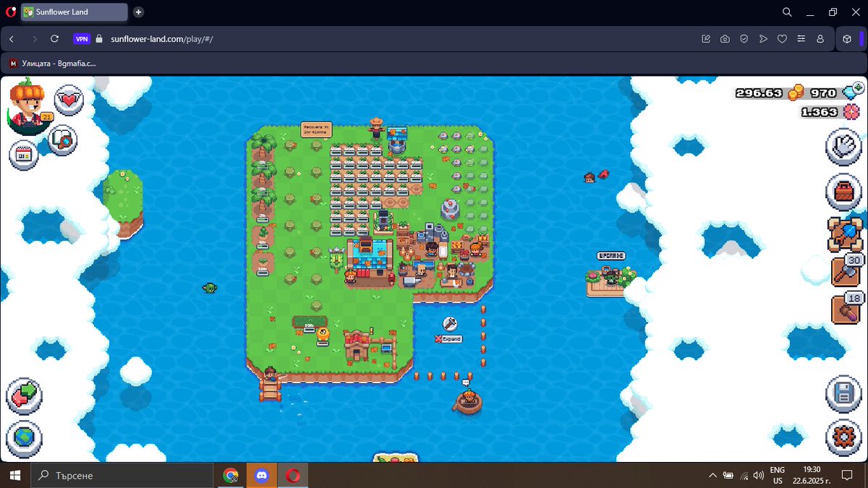Open the browser account profile icon
Image resolution: width=868 pixels, height=488 pixels.
[820, 39]
